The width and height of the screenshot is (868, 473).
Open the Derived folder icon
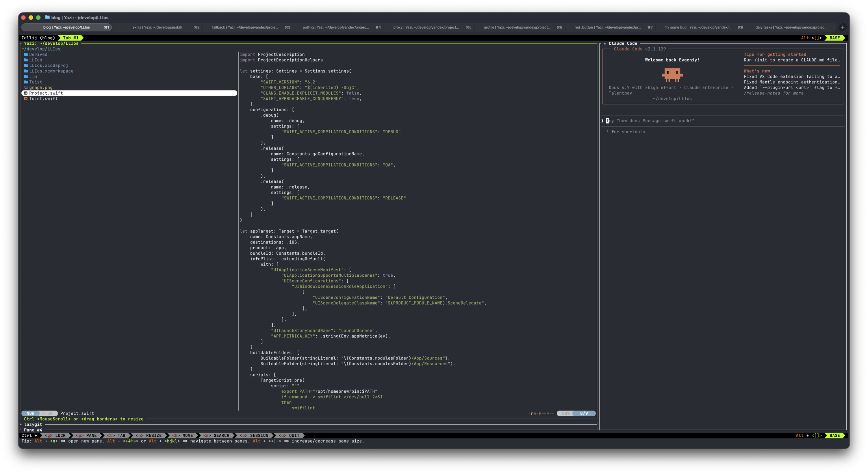pyautogui.click(x=26, y=55)
